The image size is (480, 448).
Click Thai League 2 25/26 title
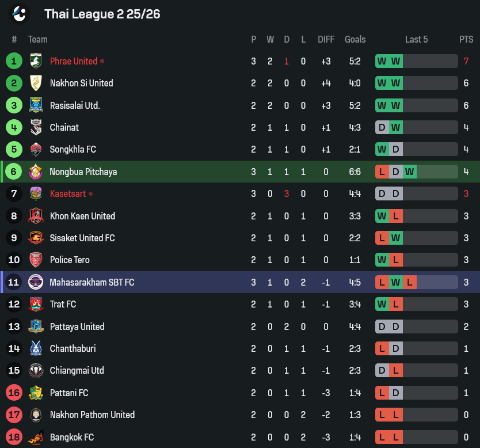102,14
